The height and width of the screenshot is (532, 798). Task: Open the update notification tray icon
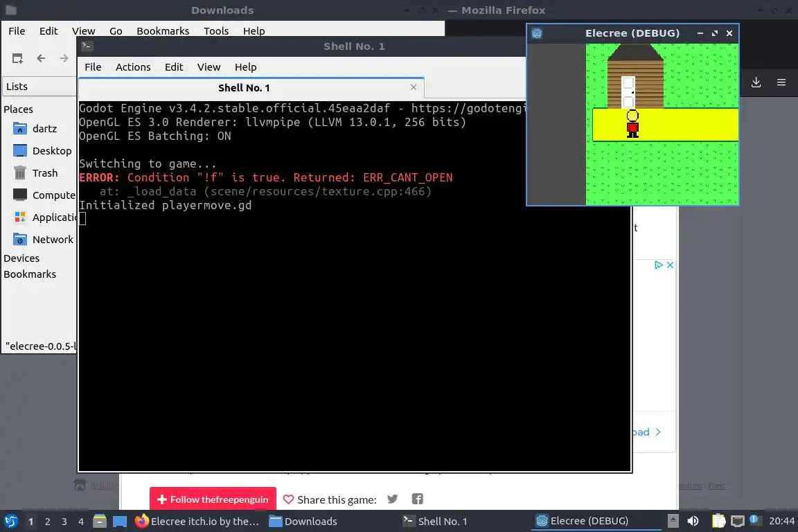tap(754, 520)
